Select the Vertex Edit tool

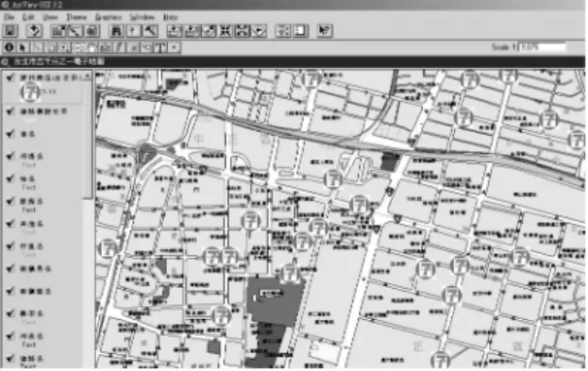click(x=37, y=47)
